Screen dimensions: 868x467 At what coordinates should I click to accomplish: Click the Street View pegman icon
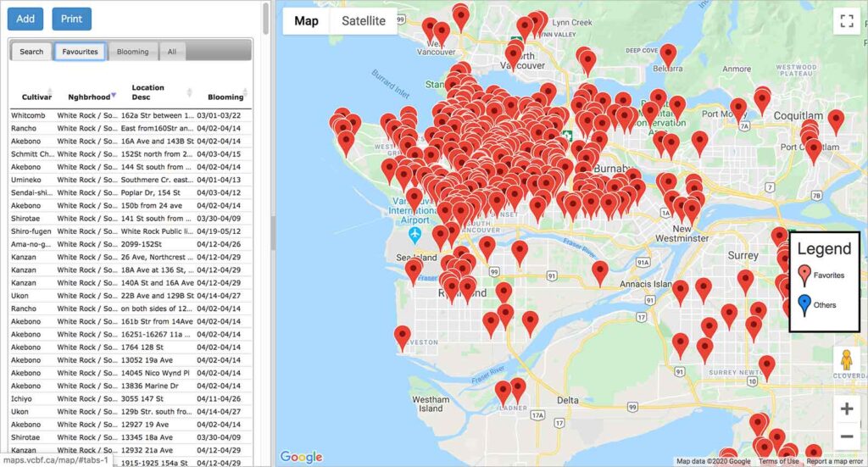tap(846, 362)
